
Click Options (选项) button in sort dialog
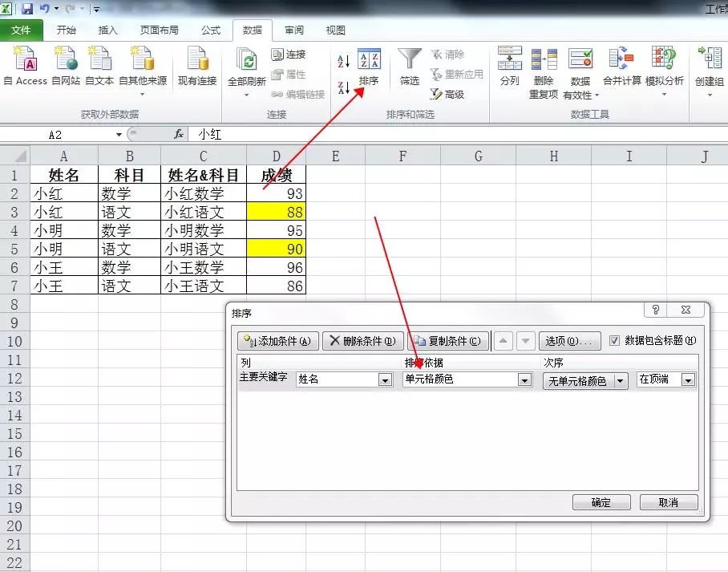(x=569, y=341)
